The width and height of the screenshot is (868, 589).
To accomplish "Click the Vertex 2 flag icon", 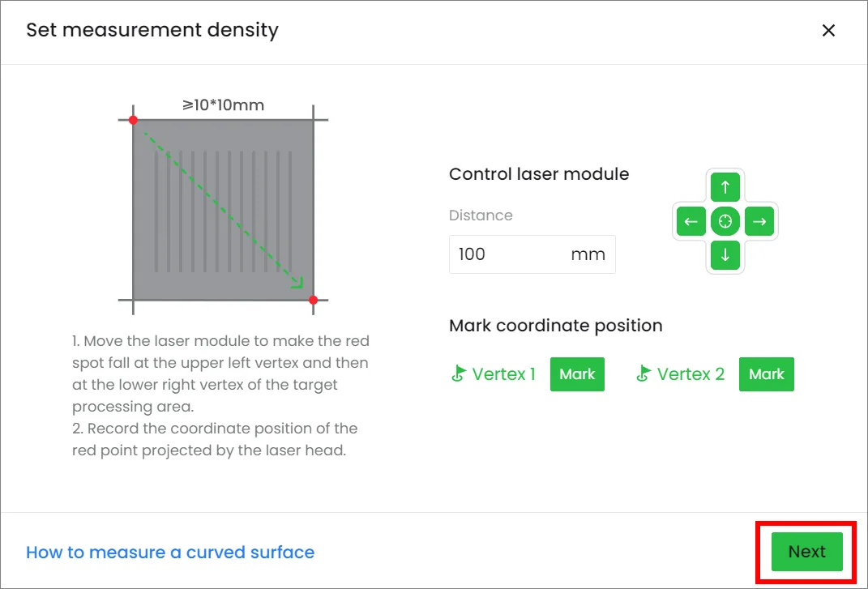I will click(643, 373).
